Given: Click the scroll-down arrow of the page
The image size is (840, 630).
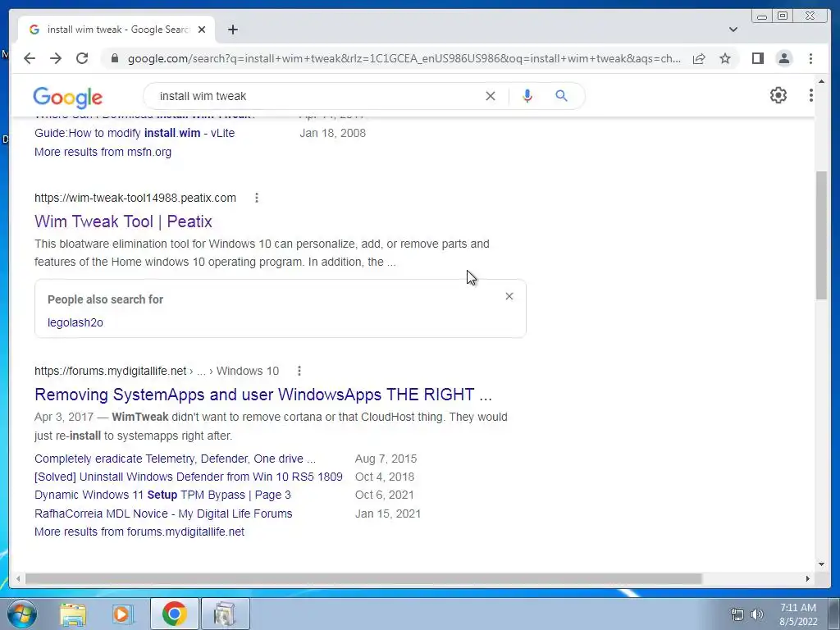Looking at the screenshot, I should click(x=821, y=564).
